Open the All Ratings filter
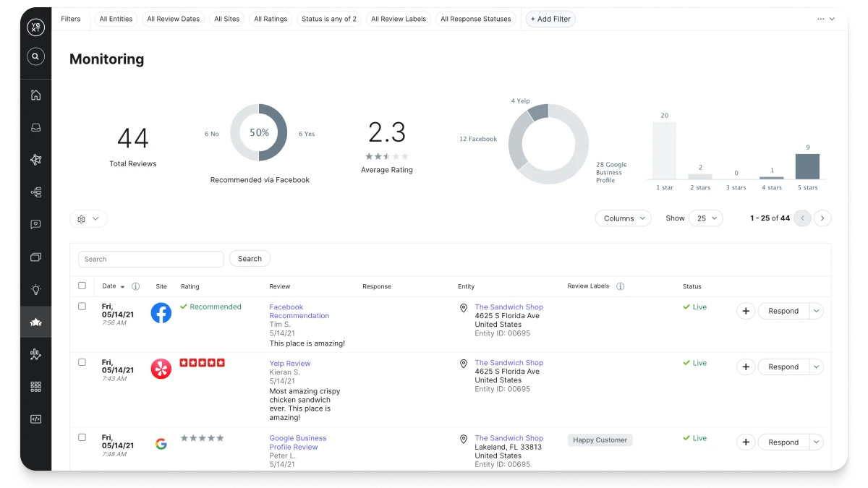 (x=271, y=19)
